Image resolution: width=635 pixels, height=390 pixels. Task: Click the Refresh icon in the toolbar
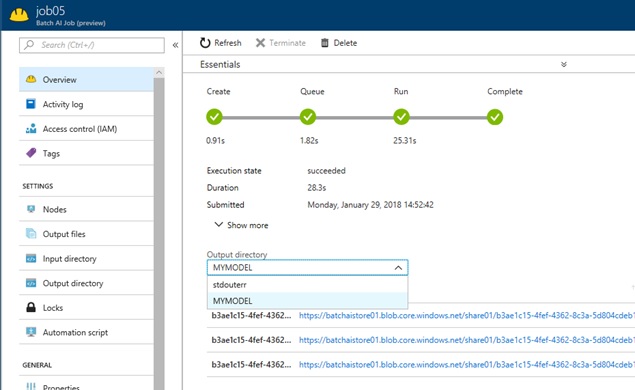[x=205, y=43]
